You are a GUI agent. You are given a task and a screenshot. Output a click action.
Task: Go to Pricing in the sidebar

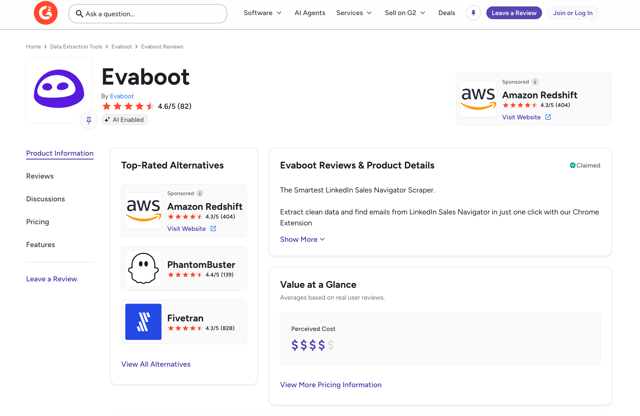[38, 222]
